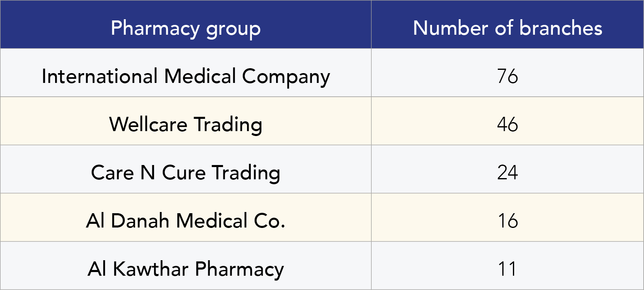Click the word "branches" in the header
This screenshot has height=290, width=644.
click(x=561, y=29)
